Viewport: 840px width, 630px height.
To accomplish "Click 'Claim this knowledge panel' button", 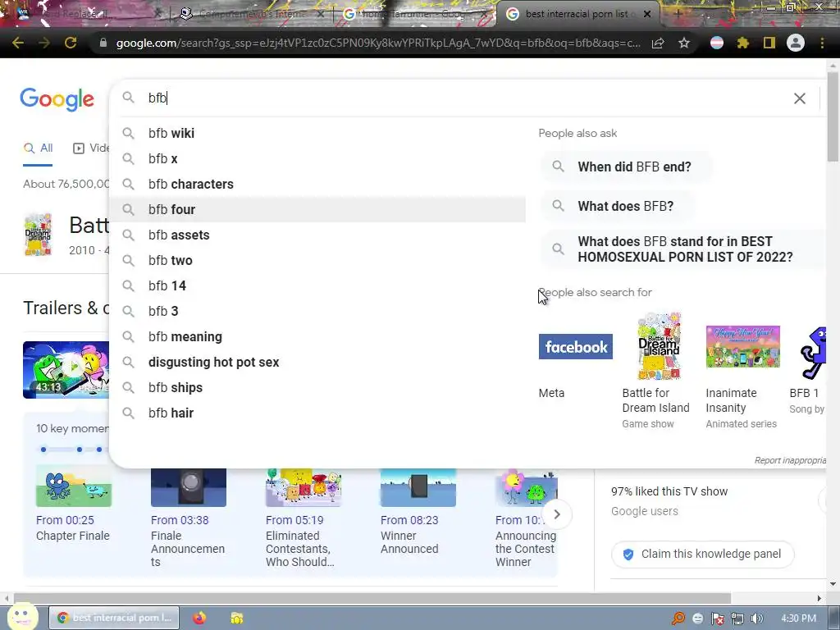I will coord(702,554).
